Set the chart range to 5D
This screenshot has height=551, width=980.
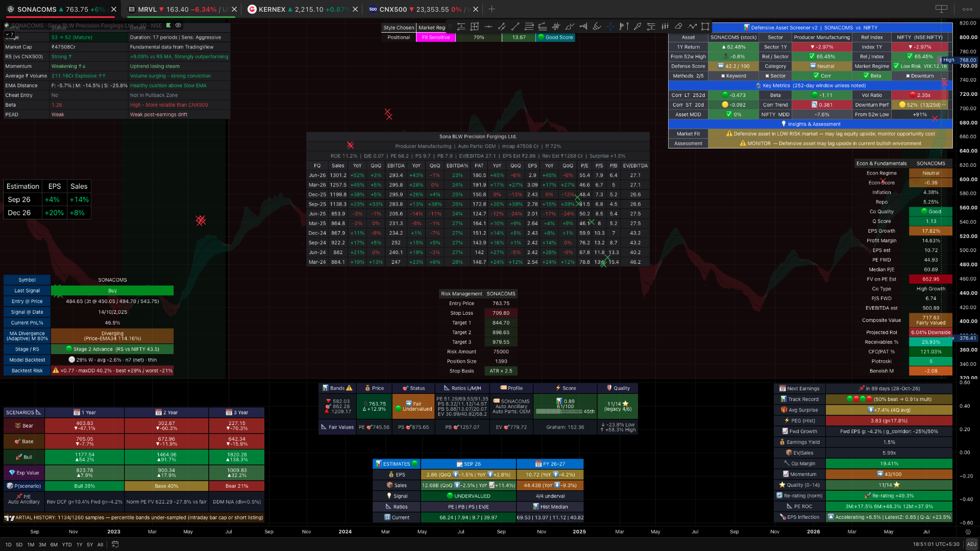tap(19, 544)
